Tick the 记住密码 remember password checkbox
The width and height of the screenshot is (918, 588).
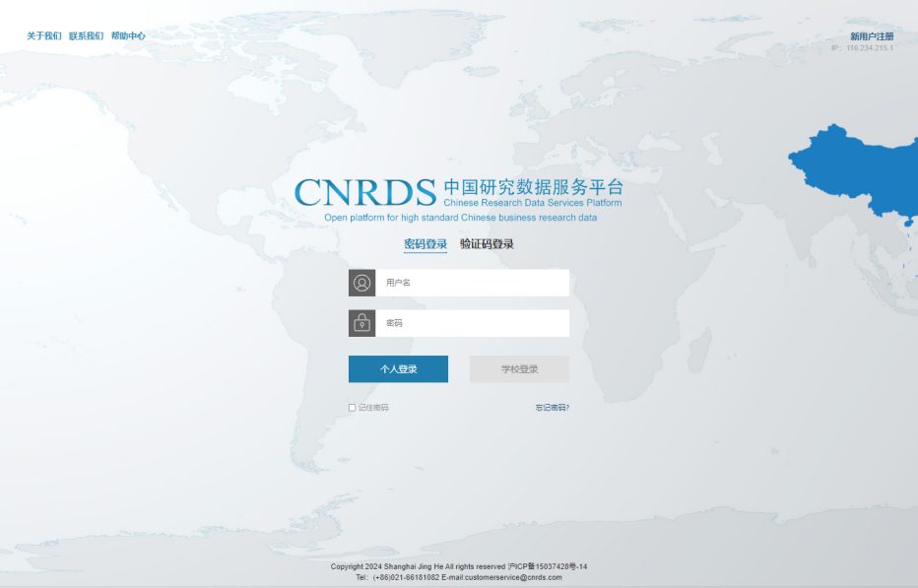pos(352,407)
